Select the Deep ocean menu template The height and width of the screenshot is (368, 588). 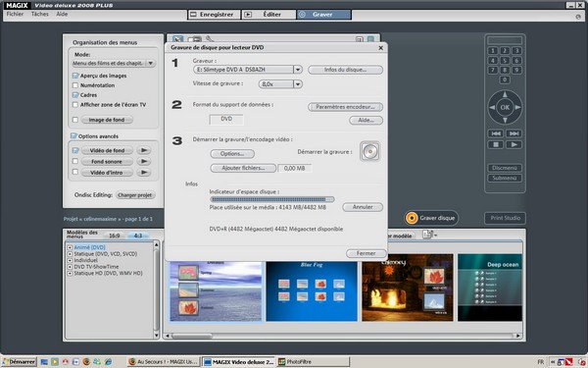point(490,288)
